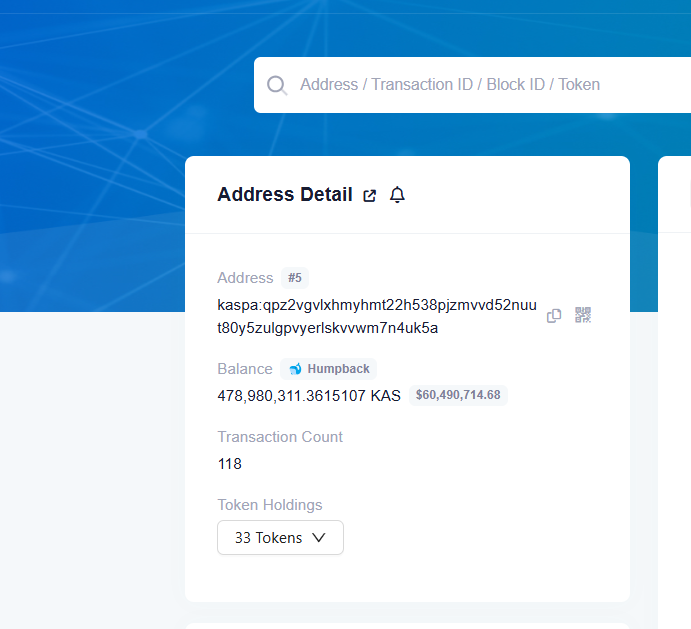Expand the 33 Tokens dropdown
The height and width of the screenshot is (629, 691).
point(280,537)
